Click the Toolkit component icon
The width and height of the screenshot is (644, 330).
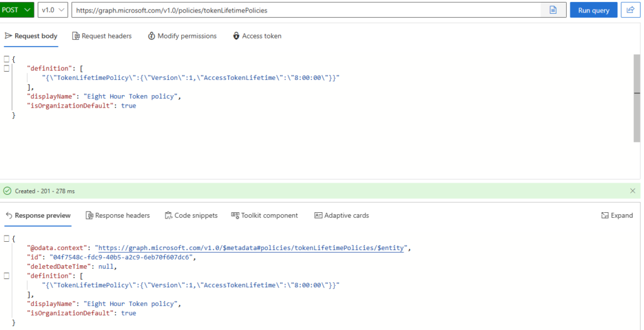235,215
